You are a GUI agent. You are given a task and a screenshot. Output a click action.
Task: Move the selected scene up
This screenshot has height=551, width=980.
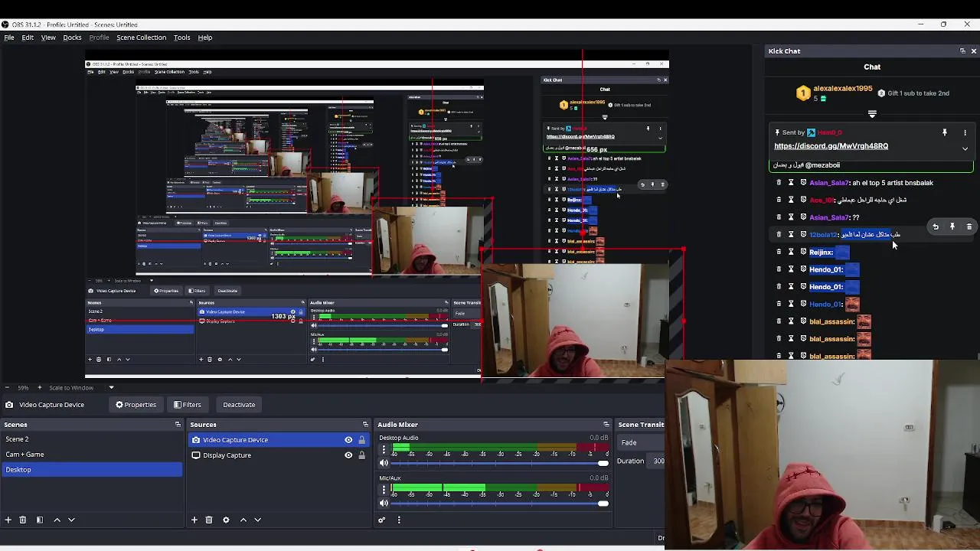coord(57,520)
